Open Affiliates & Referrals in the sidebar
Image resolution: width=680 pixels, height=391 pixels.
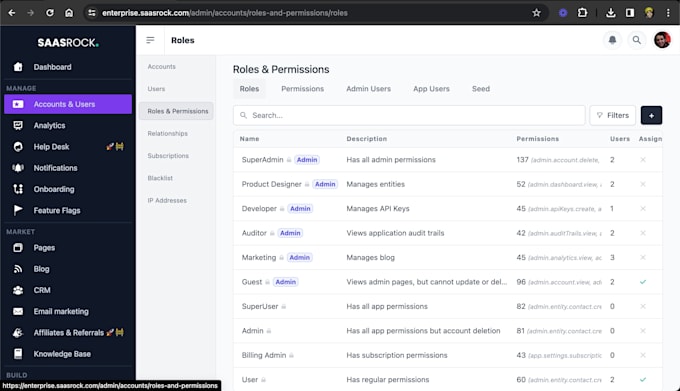tap(68, 332)
